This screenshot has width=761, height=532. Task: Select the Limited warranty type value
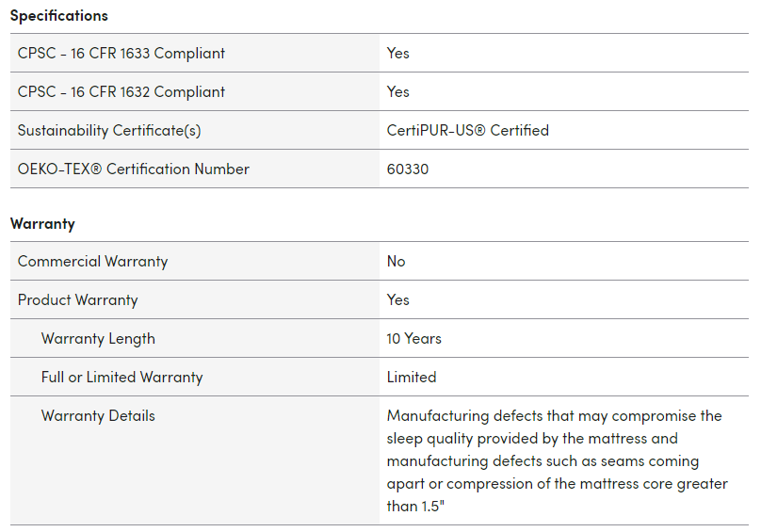412,377
